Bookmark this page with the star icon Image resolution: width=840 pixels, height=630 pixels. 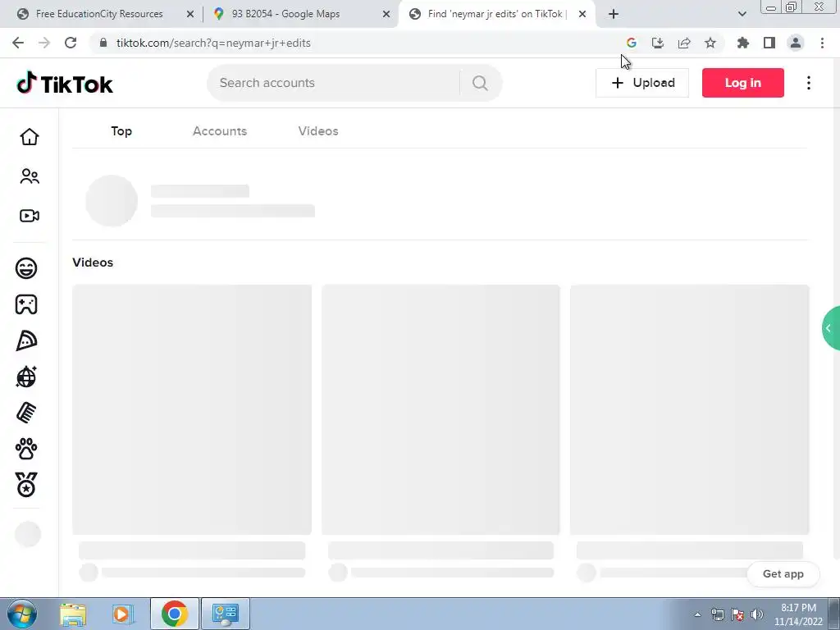tap(710, 43)
